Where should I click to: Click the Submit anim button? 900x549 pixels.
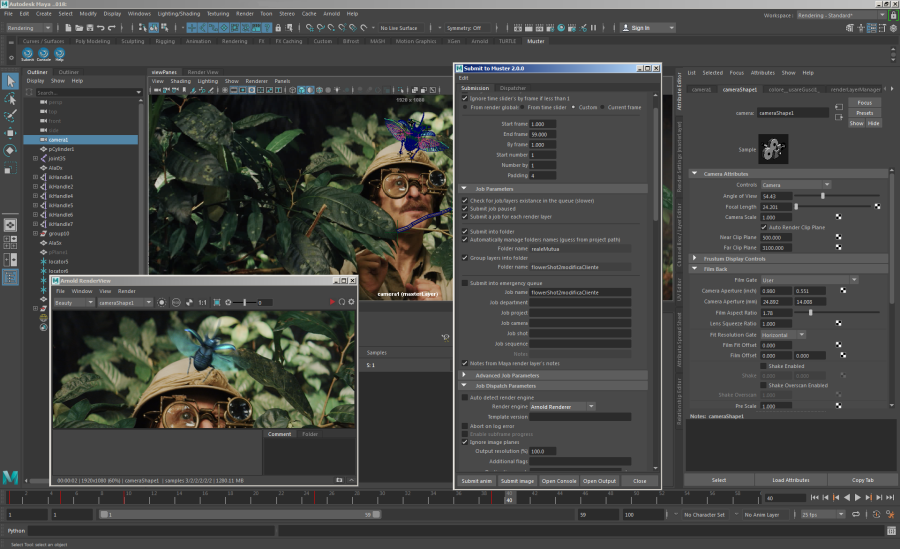[476, 481]
